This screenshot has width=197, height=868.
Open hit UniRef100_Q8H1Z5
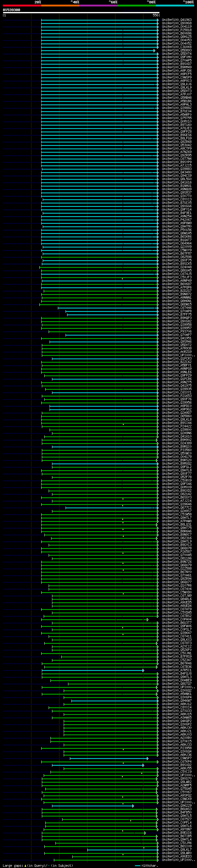[177, 37]
